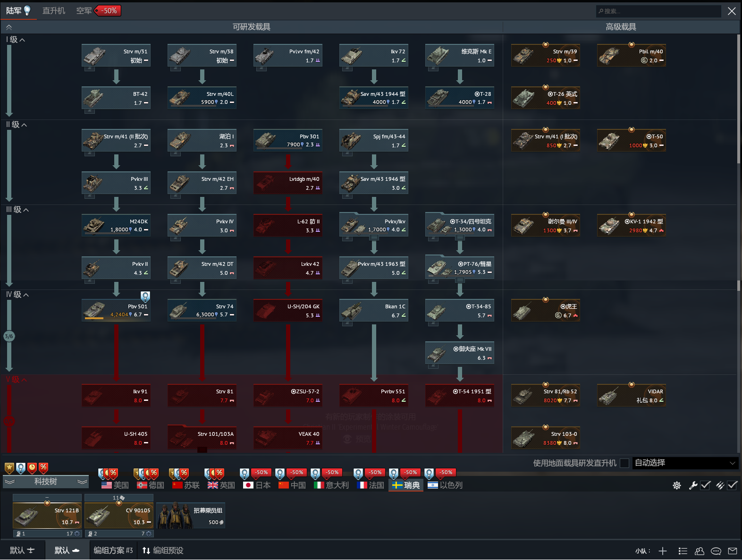This screenshot has width=742, height=560.
Task: Switch to the 陆军 tab
Action: [18, 10]
